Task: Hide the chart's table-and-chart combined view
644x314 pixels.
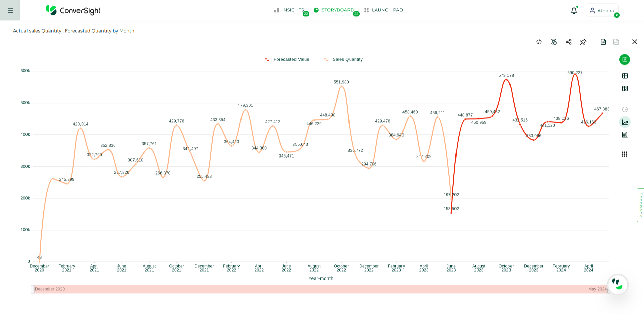Action: point(625,88)
